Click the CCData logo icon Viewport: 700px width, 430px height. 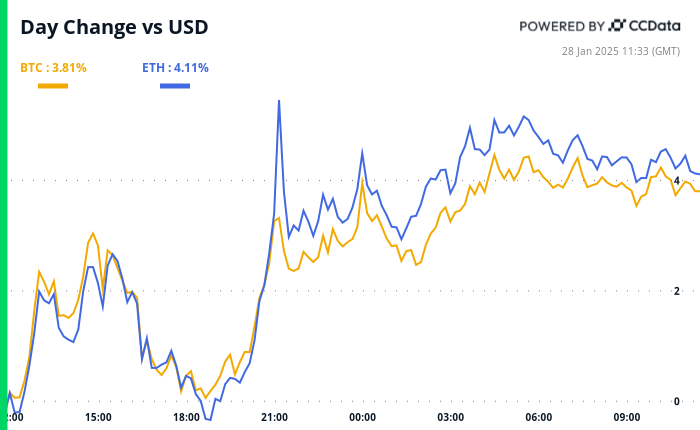click(618, 26)
